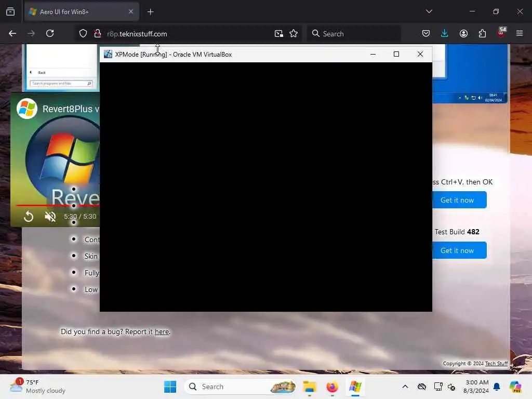View site security padlock info
The height and width of the screenshot is (399, 532).
[x=97, y=34]
